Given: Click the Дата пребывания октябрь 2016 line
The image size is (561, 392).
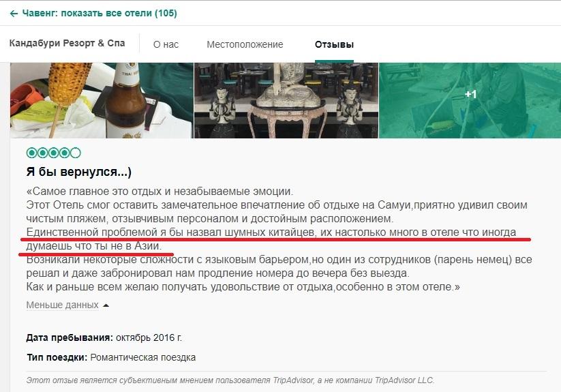Looking at the screenshot, I should point(104,337).
